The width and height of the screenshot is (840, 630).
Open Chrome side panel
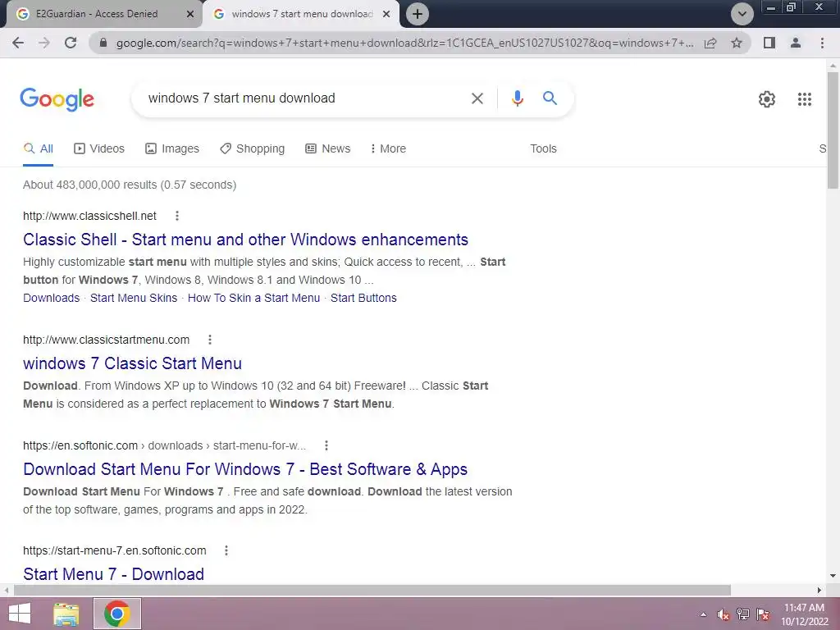click(769, 43)
